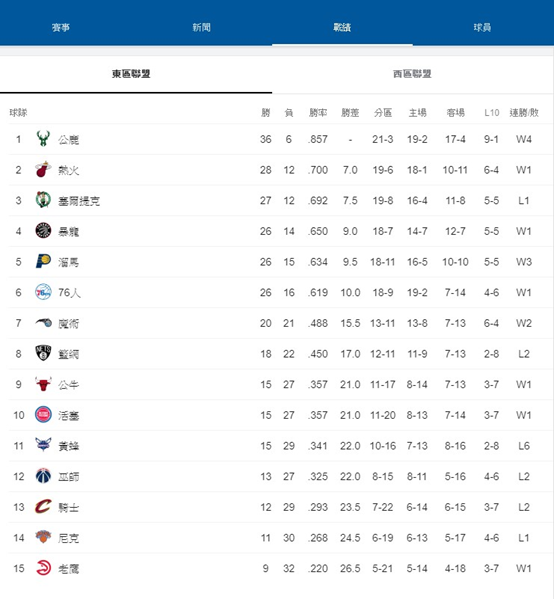
Task: Click the Brooklyn Nets team logo
Action: tap(43, 353)
